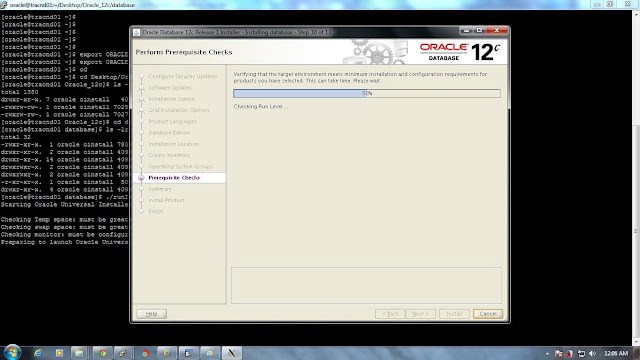Select Operating System Groups step
The width and height of the screenshot is (640, 360).
180,167
